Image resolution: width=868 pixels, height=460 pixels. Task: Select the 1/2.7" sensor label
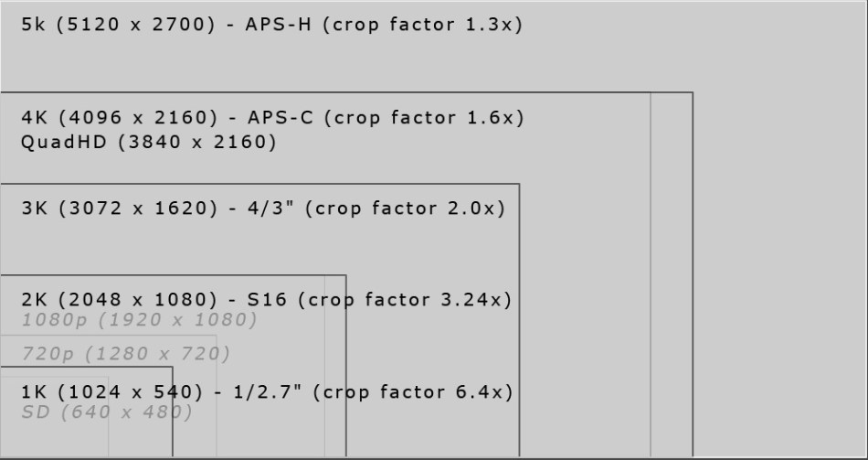(x=265, y=392)
